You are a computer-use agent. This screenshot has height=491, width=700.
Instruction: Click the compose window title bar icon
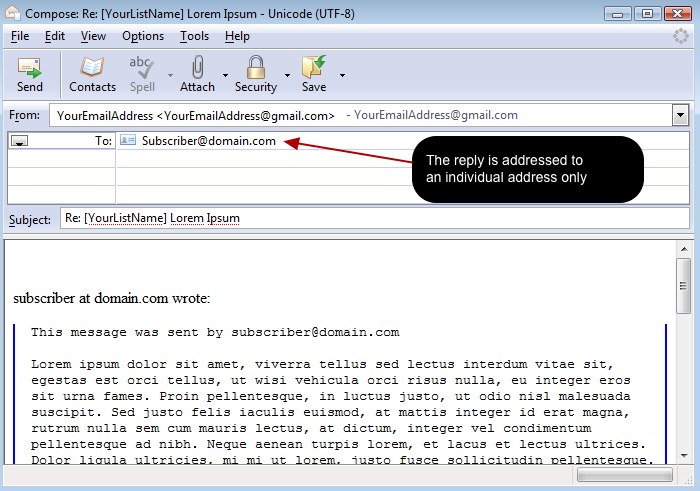click(x=12, y=13)
